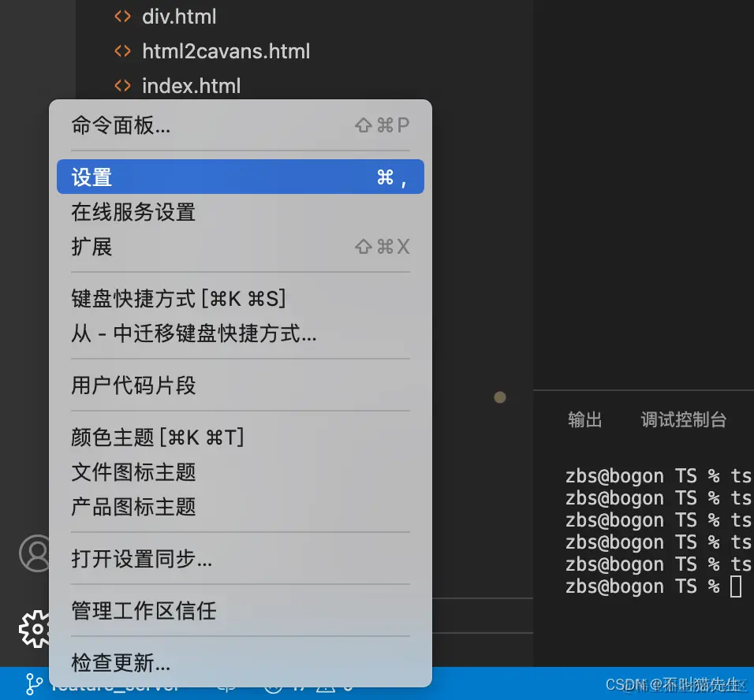The height and width of the screenshot is (700, 754).
Task: Switch to the 调试控制台 tab
Action: tap(684, 419)
